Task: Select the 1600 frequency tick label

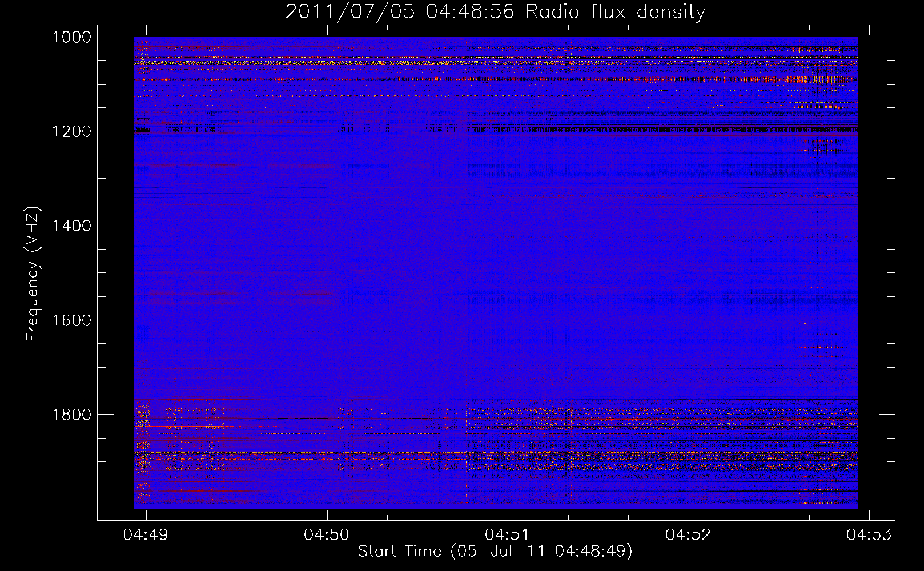Action: (71, 320)
